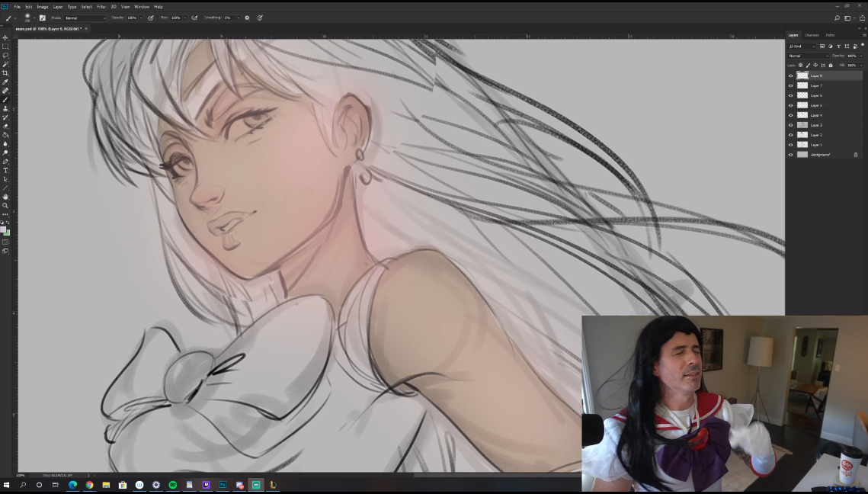Open the Edit Toolbar three-dots button
This screenshot has width=868, height=494.
[x=5, y=214]
